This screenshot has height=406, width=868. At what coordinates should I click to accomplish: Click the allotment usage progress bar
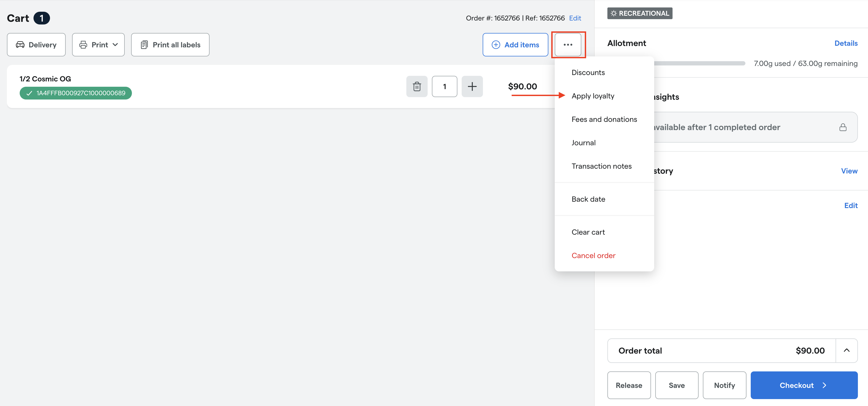[699, 63]
